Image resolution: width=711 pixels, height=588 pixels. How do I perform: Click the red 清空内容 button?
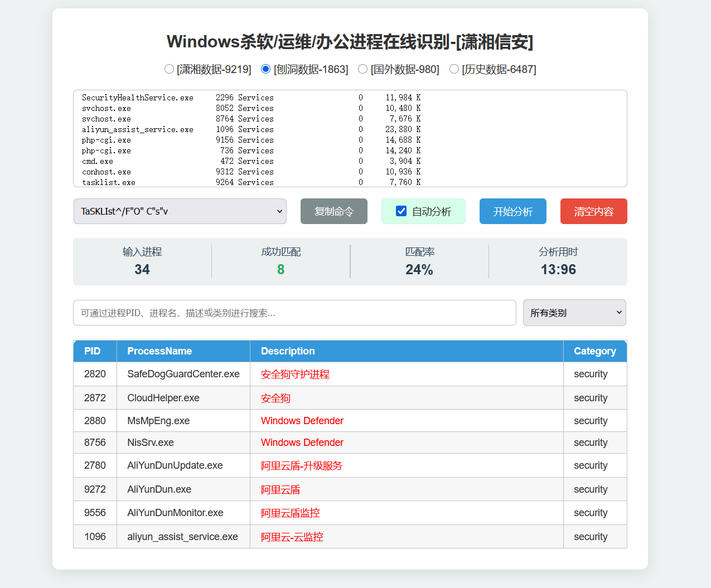tap(593, 211)
